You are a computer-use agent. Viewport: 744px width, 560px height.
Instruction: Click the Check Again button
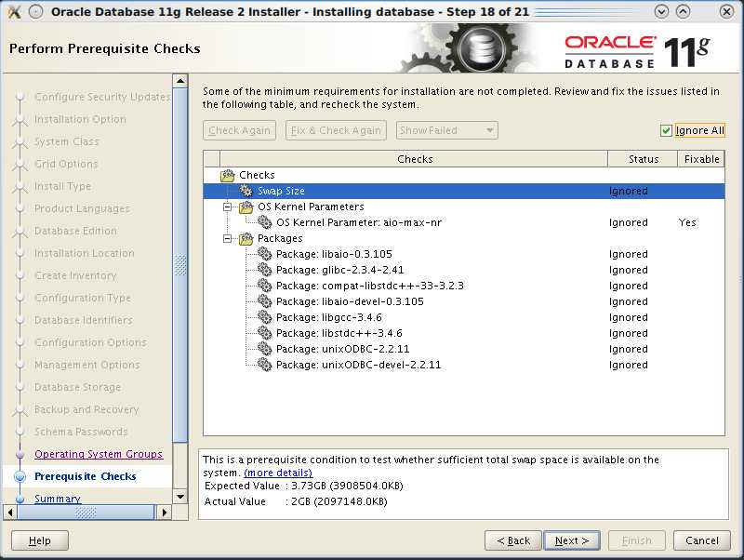click(239, 130)
